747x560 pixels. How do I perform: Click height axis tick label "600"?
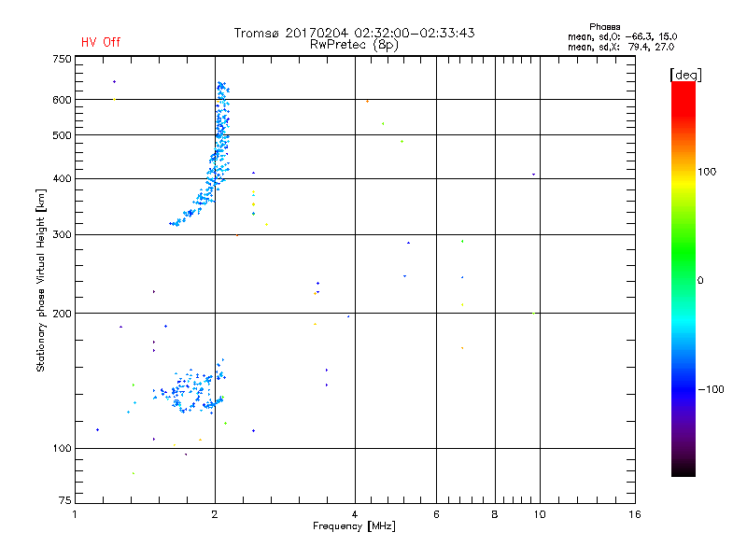(x=62, y=100)
